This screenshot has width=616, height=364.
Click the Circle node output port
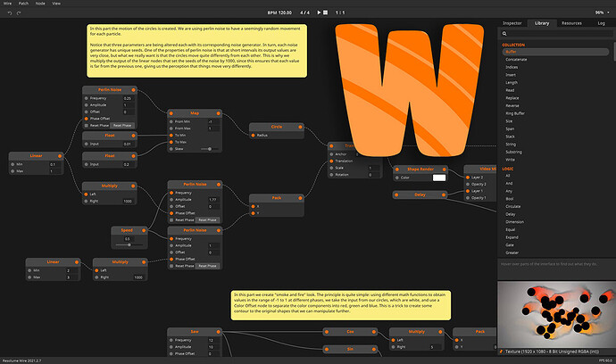point(300,127)
